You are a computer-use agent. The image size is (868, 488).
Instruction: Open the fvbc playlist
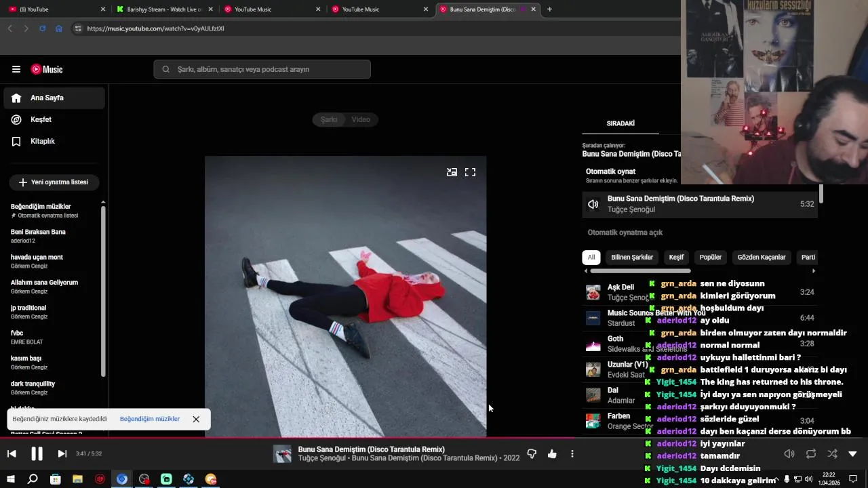click(54, 337)
